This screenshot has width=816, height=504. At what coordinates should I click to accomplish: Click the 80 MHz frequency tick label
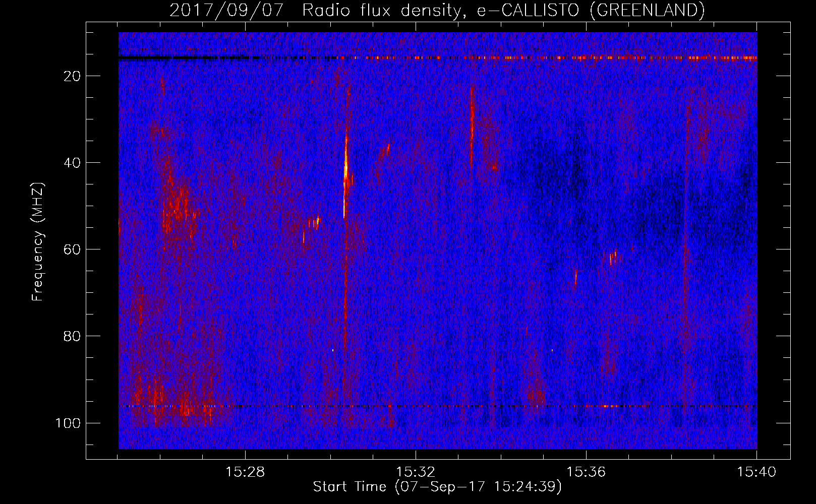72,336
